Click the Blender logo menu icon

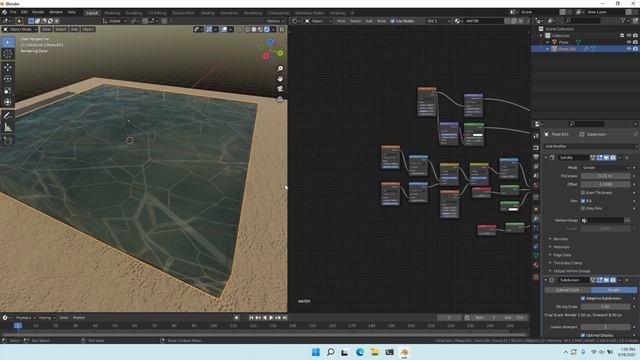(4, 12)
